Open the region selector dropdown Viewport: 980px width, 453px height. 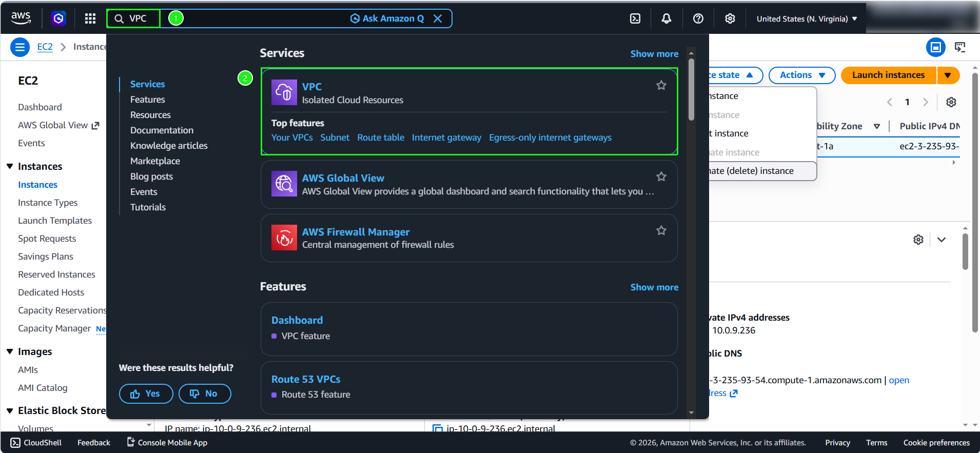pyautogui.click(x=807, y=19)
